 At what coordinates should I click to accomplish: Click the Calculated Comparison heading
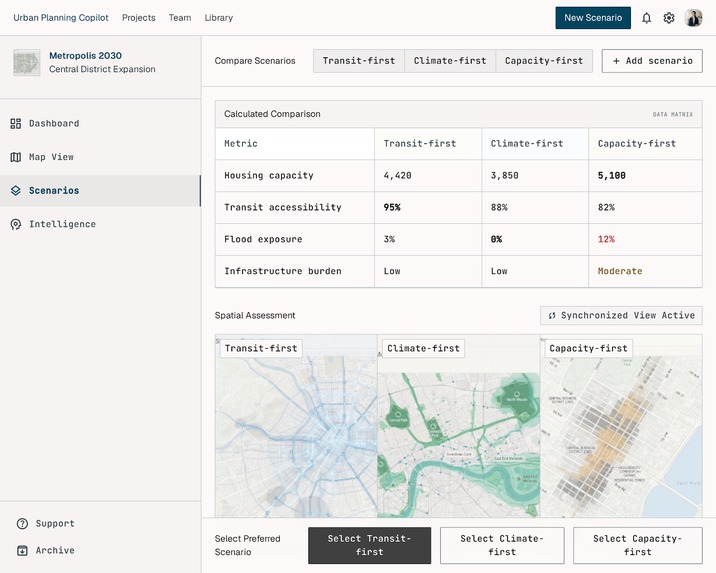(x=272, y=114)
